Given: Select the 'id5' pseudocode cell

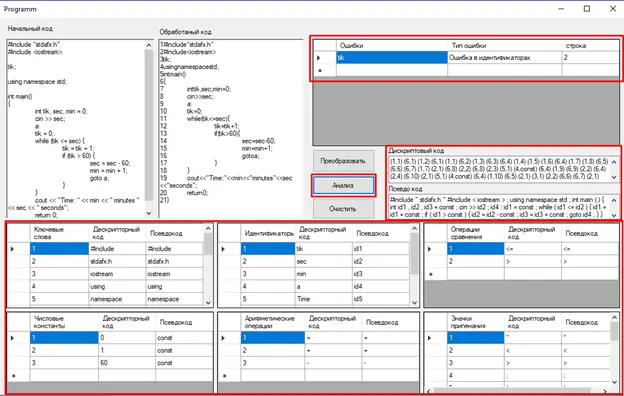Looking at the screenshot, I should coord(381,299).
